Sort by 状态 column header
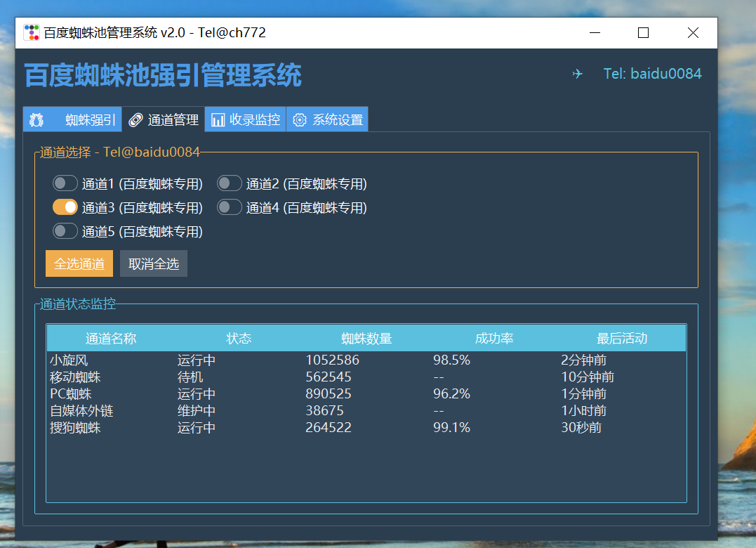The width and height of the screenshot is (756, 548). [x=239, y=338]
